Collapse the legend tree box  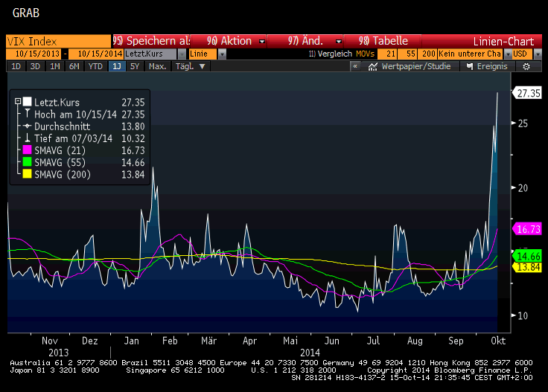tap(18, 102)
